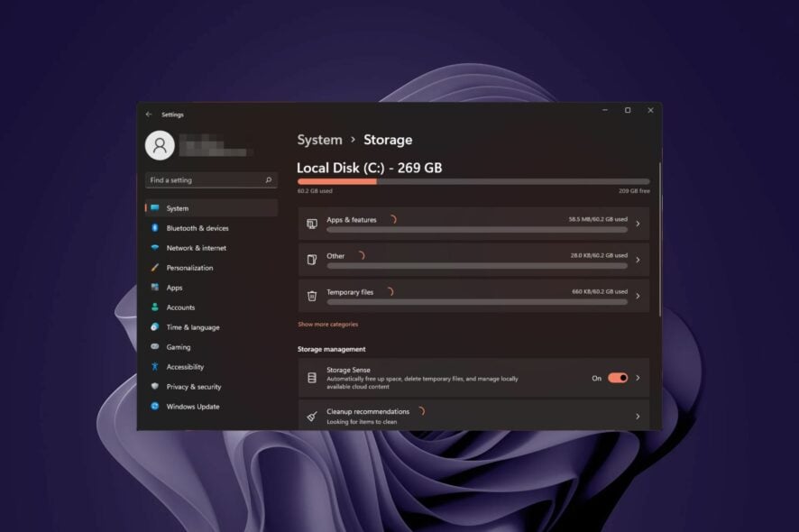Click the blurred account name
This screenshot has height=532, width=799.
pyautogui.click(x=216, y=145)
